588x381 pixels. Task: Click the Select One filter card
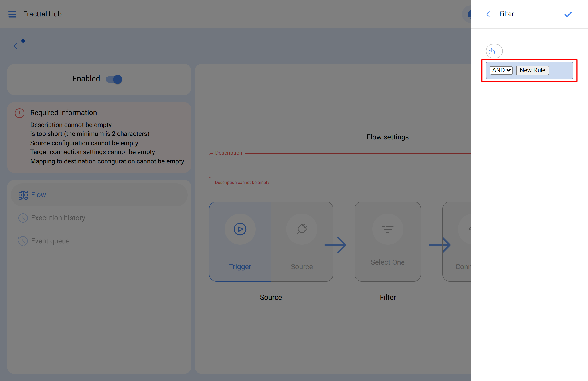point(387,262)
